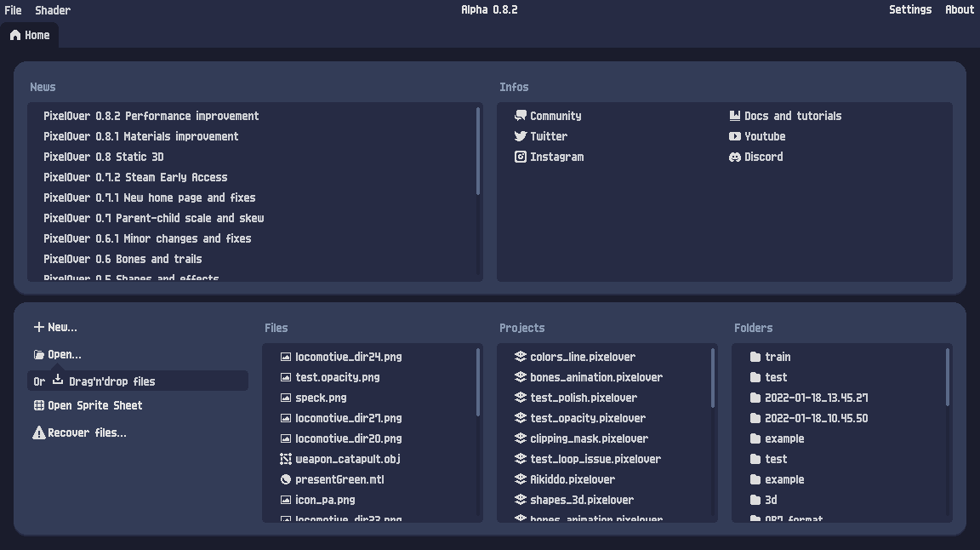The height and width of the screenshot is (550, 980).
Task: Switch to the Home tab
Action: pyautogui.click(x=30, y=35)
